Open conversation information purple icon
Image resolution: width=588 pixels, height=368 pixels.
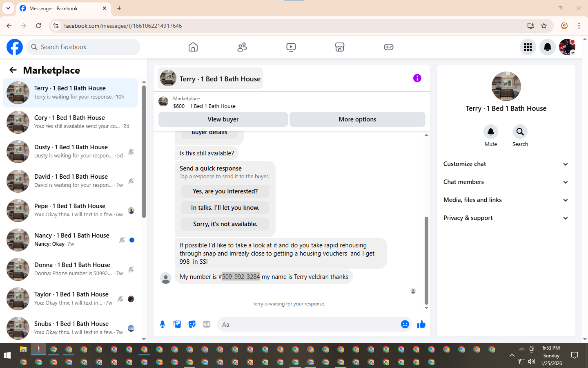(x=417, y=78)
